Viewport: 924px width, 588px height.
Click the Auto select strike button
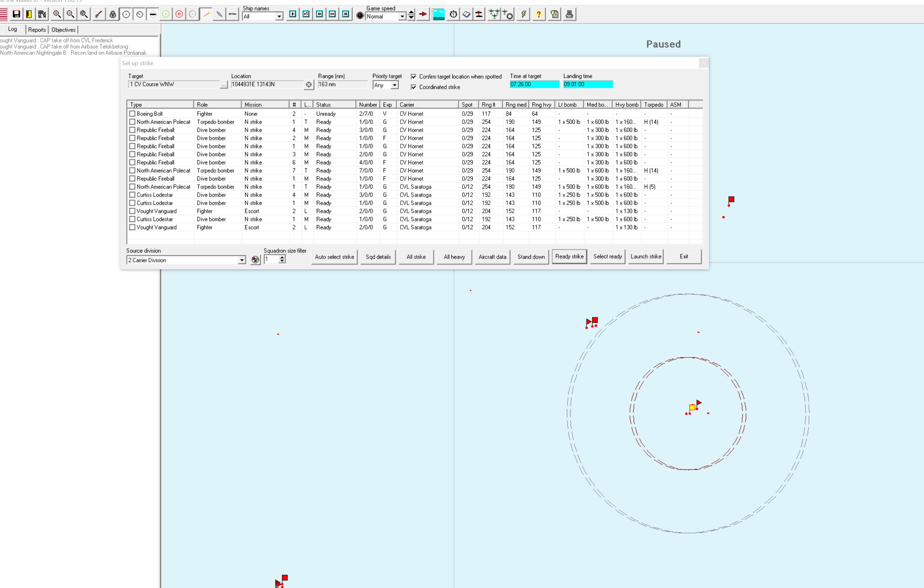[x=334, y=257]
